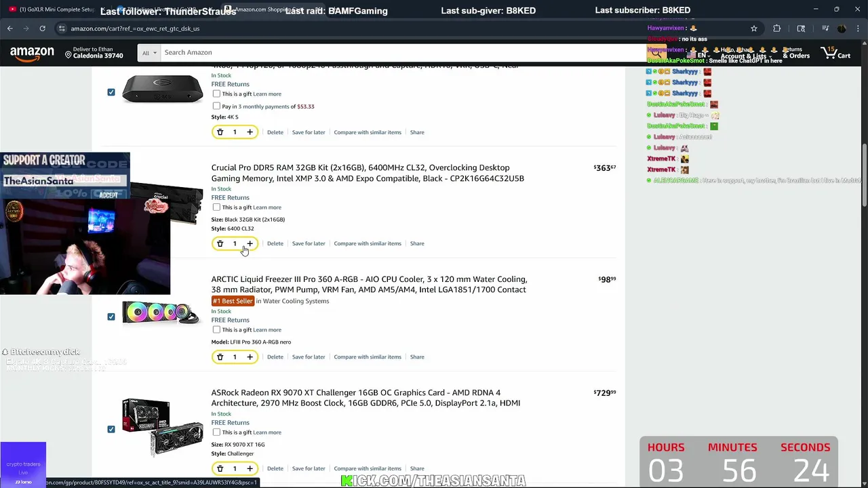The width and height of the screenshot is (868, 488).
Task: Click the Search Amazon input field
Action: (x=403, y=53)
